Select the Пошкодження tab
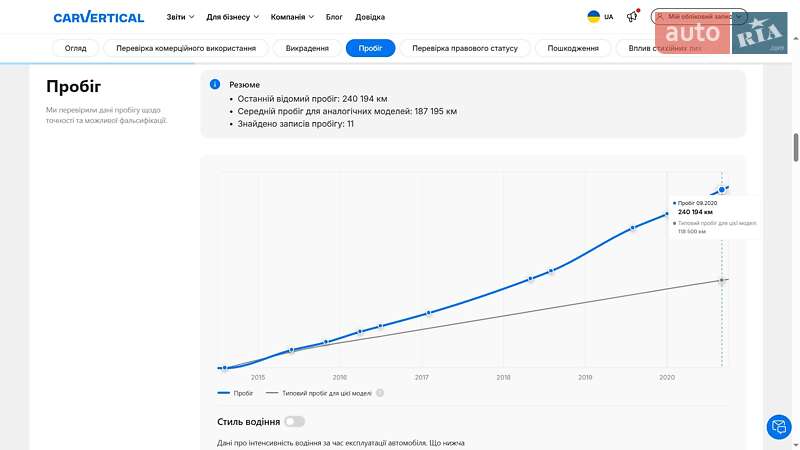Image resolution: width=800 pixels, height=450 pixels. click(573, 48)
